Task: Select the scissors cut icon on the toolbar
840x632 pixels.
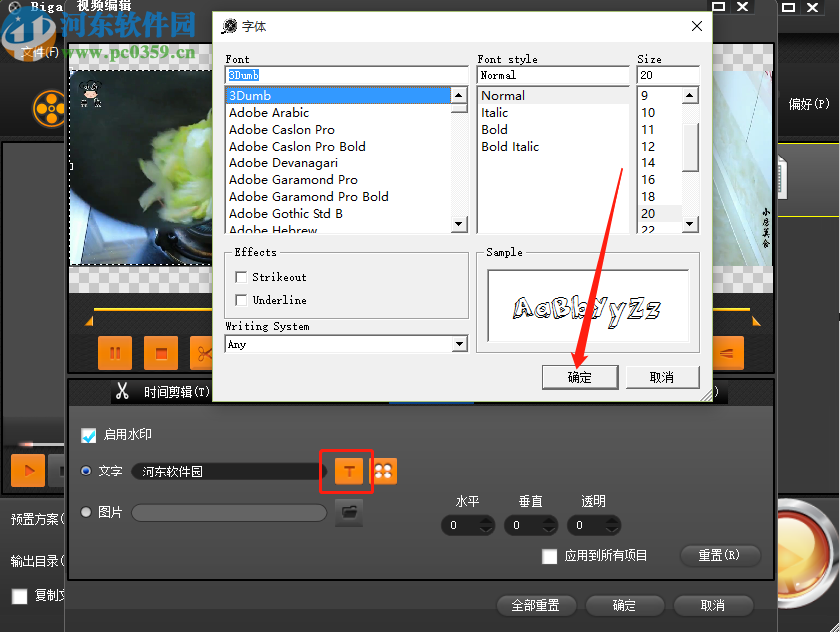Action: [202, 353]
